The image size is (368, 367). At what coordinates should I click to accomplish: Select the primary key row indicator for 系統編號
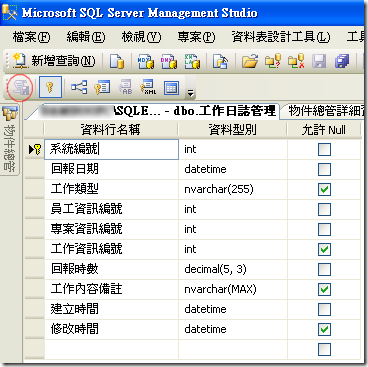click(35, 149)
